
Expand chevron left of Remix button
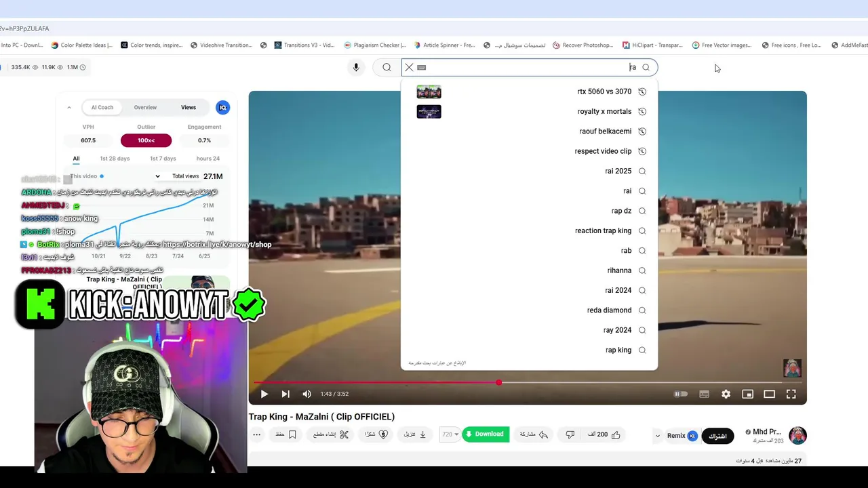(x=657, y=436)
